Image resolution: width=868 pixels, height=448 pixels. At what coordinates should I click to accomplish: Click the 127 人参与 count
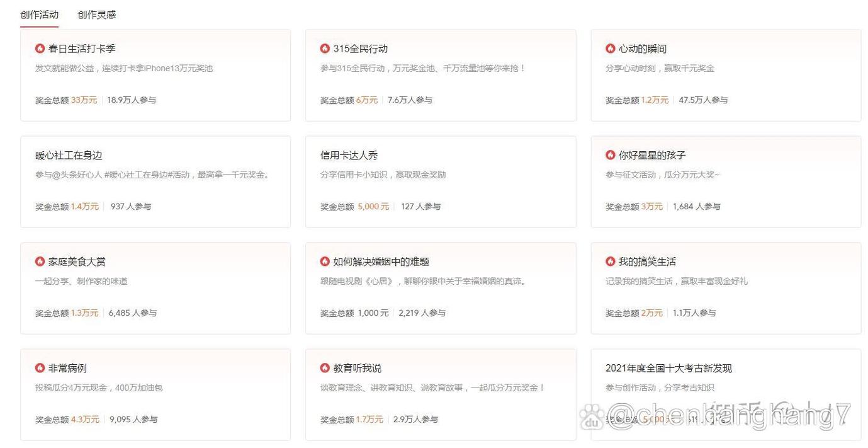421,206
